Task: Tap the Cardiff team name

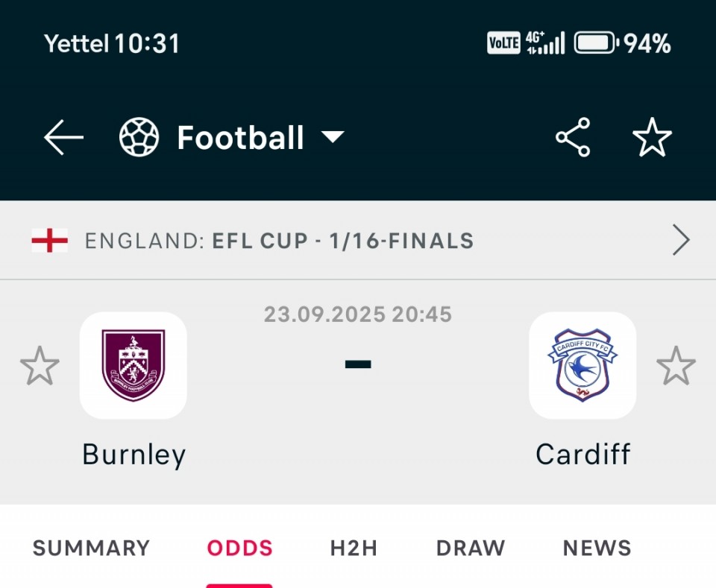Action: point(583,455)
